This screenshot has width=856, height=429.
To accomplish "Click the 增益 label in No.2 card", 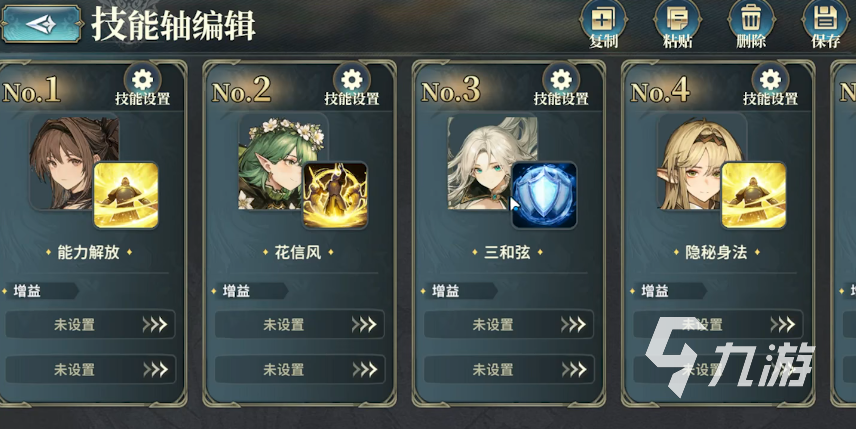I will [x=236, y=291].
